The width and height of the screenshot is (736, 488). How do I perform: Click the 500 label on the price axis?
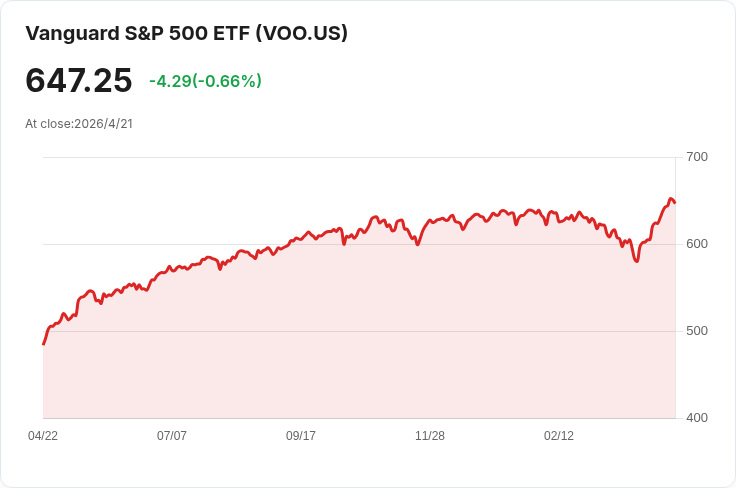point(697,331)
